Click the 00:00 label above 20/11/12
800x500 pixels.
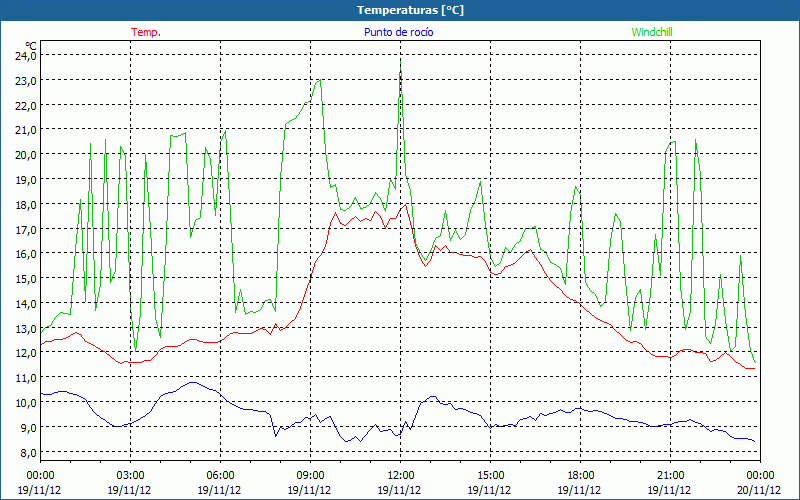pos(760,476)
